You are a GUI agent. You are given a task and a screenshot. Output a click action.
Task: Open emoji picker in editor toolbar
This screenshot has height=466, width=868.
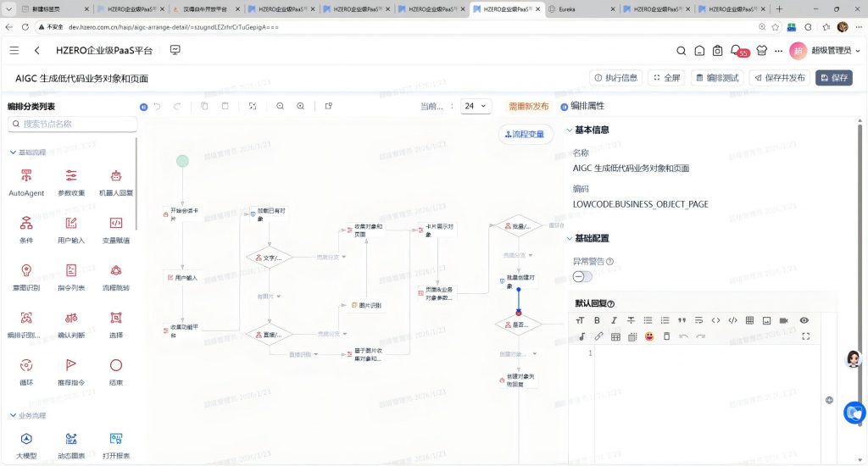click(649, 336)
